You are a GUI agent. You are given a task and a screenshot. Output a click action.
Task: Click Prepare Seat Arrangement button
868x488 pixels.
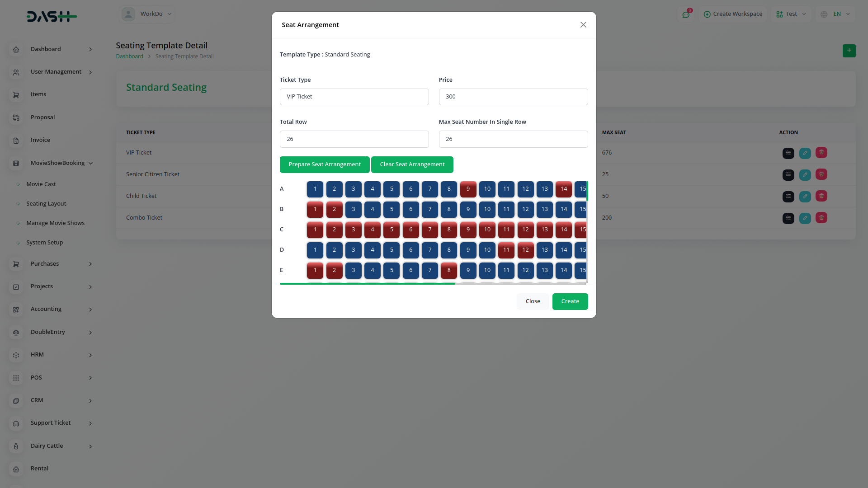[x=324, y=164]
